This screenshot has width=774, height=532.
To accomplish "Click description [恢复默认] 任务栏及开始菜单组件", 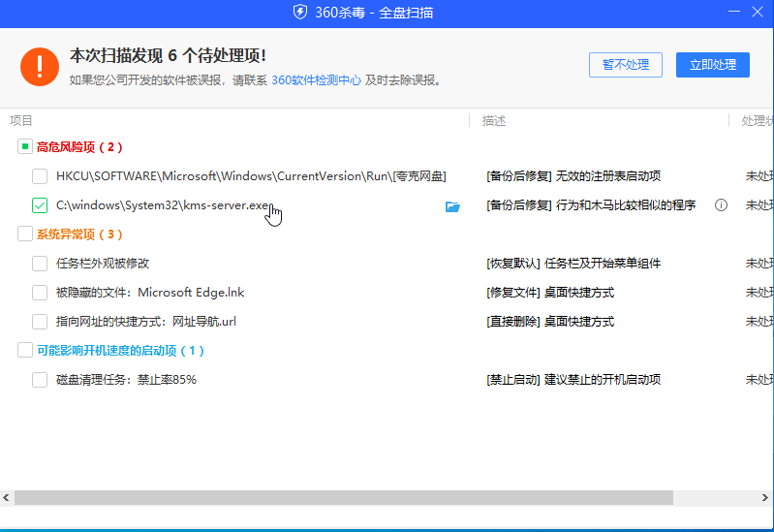I will [x=573, y=264].
